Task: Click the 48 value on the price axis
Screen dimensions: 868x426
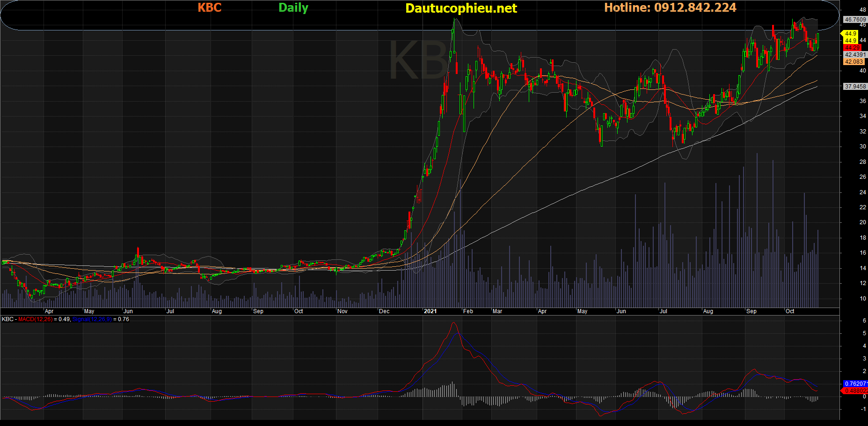Action: 862,10
